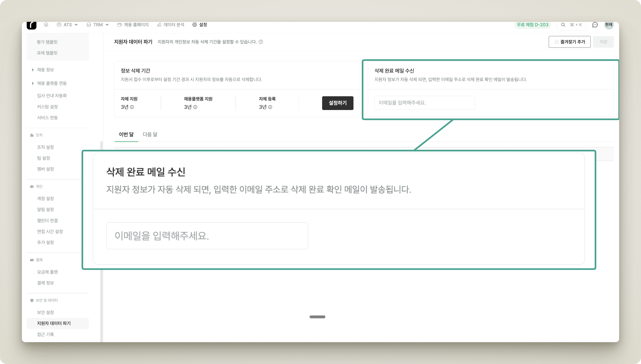Click the app logo in top-left

pos(32,25)
